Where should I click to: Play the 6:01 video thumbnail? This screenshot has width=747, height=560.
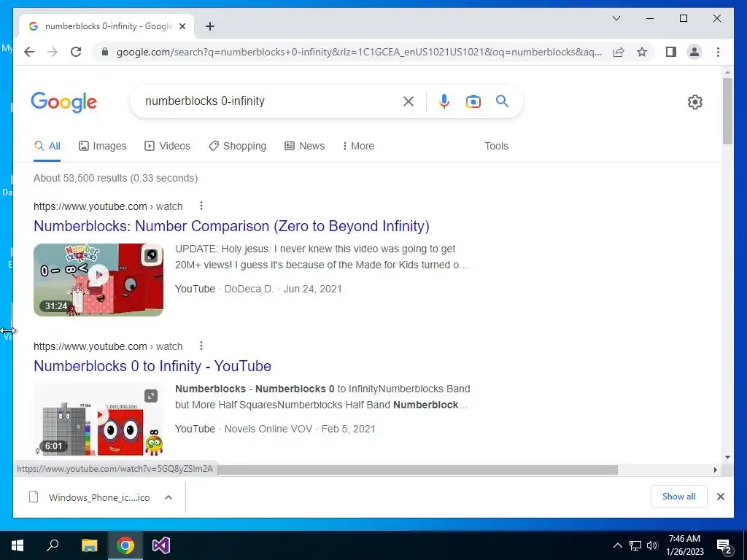(x=98, y=419)
